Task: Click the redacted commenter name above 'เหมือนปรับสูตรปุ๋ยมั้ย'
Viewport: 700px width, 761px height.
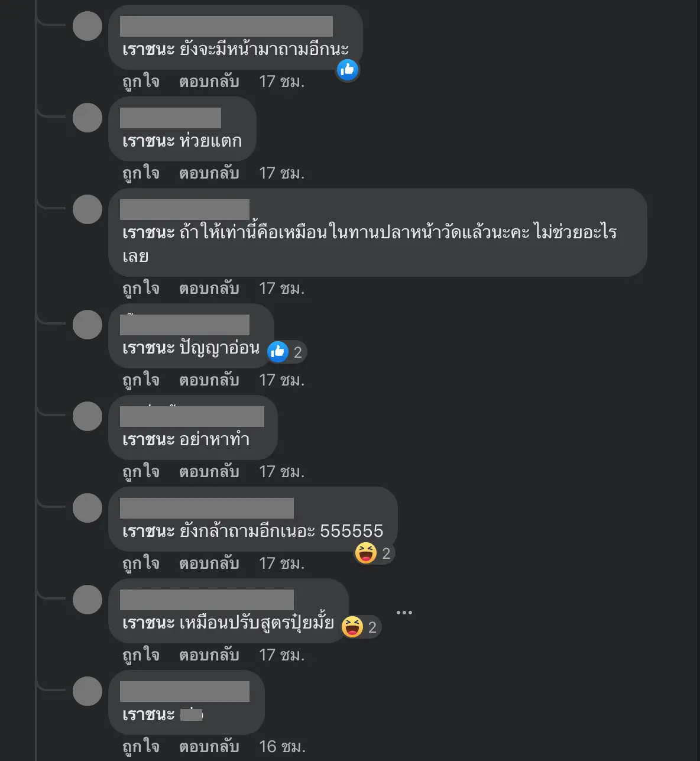Action: coord(207,600)
